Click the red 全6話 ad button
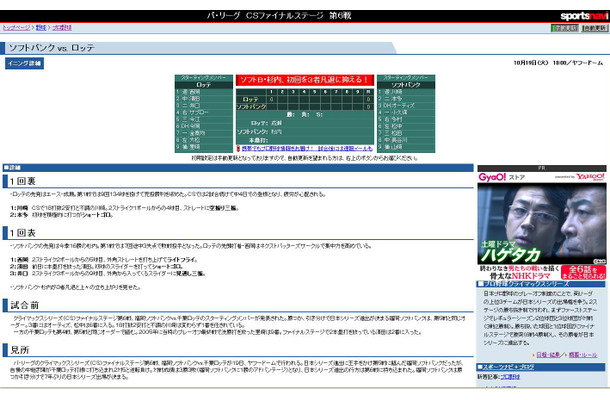The height and width of the screenshot is (400, 610). [583, 272]
